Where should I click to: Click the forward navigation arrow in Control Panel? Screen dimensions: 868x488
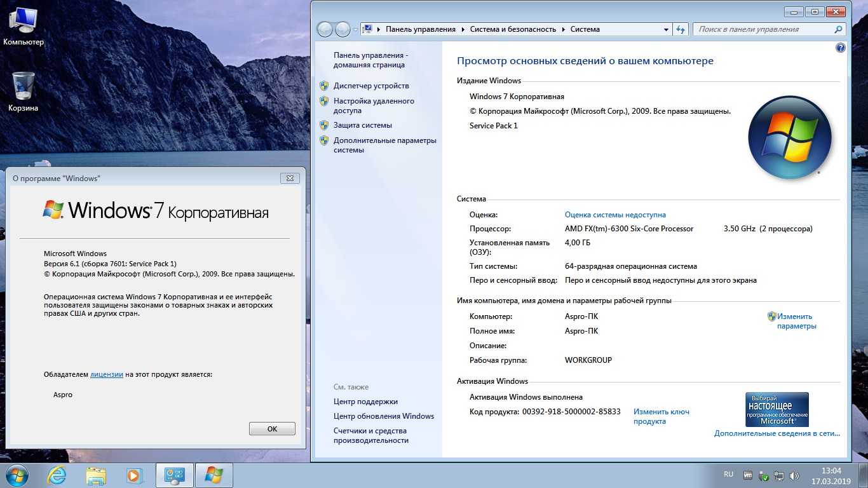[342, 29]
